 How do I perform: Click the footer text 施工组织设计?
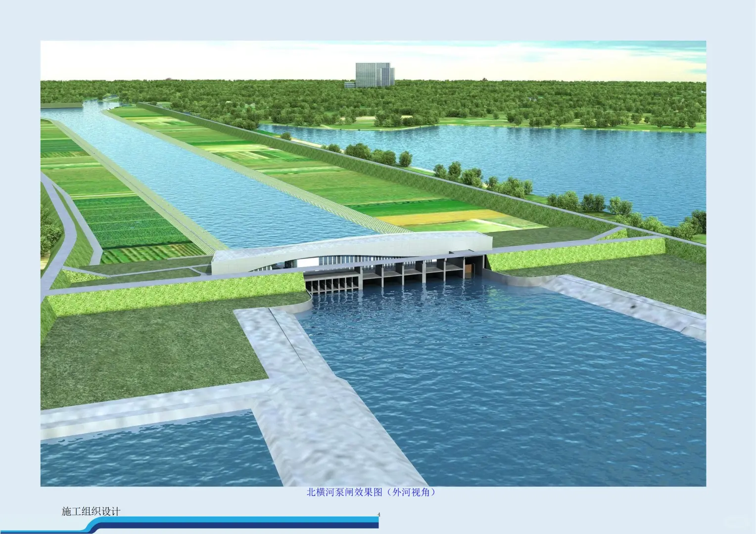coord(91,511)
